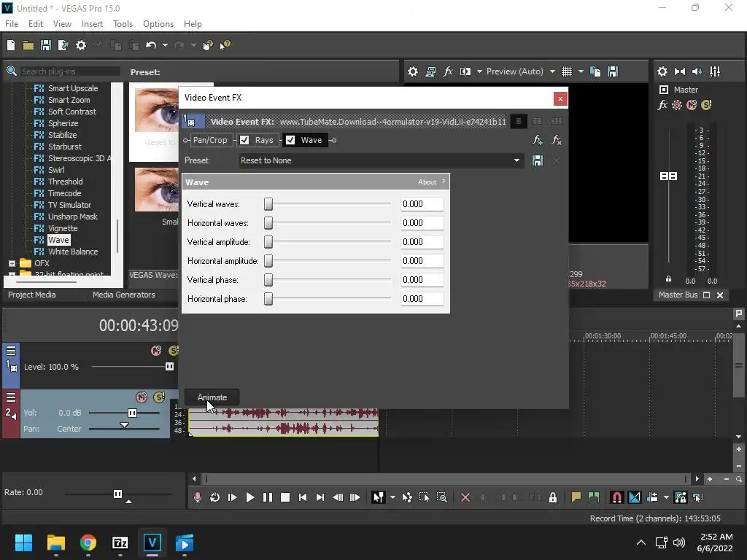The height and width of the screenshot is (560, 747).
Task: Open the Wave Preset dropdown
Action: (x=516, y=160)
